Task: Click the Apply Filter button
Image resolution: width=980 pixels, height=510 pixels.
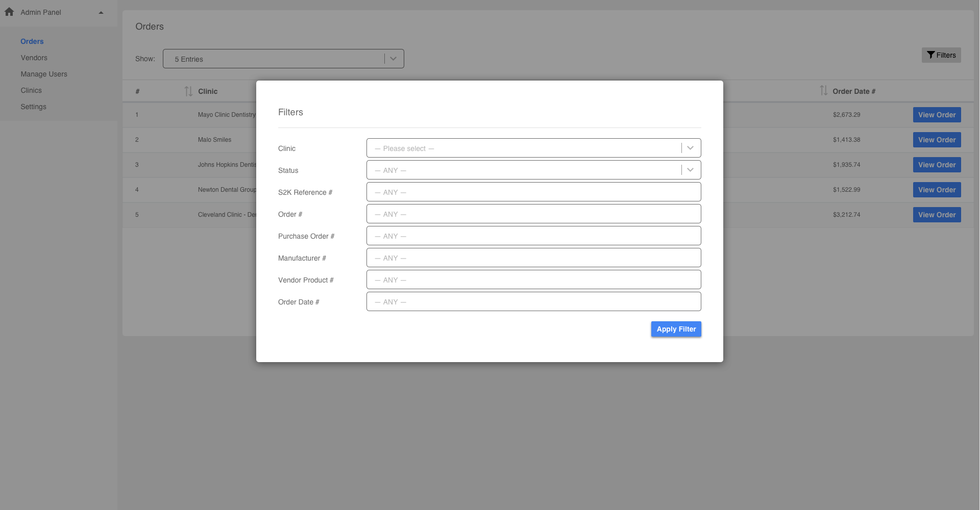Action: (676, 329)
